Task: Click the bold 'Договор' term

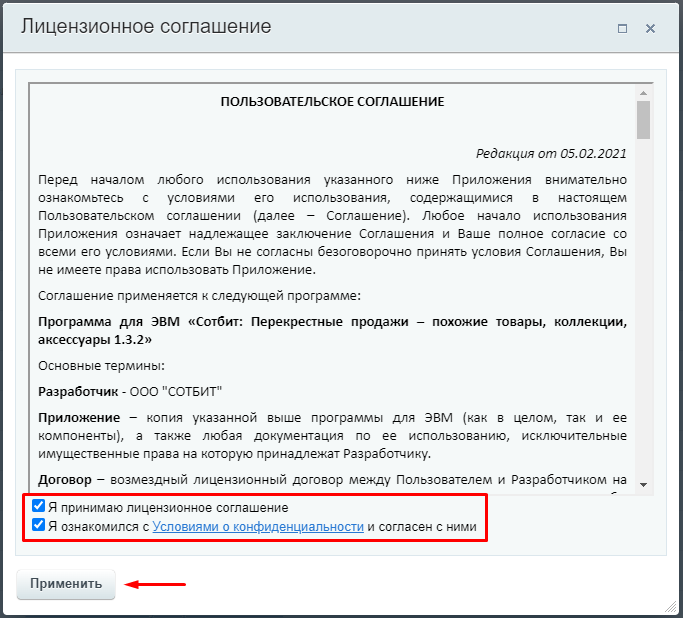Action: [65, 480]
